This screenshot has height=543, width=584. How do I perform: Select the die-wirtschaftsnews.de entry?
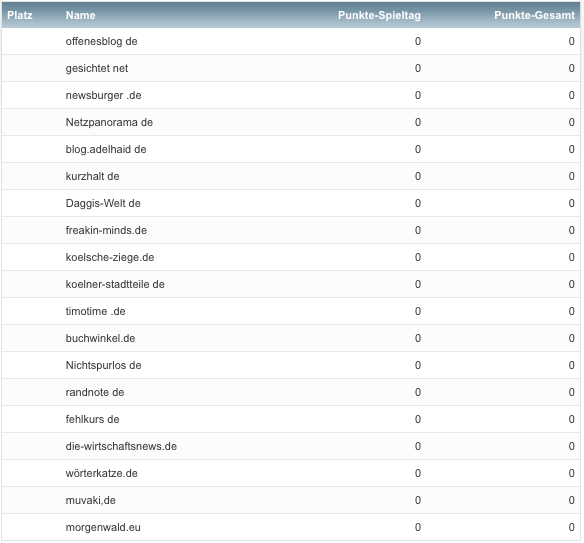pos(121,447)
